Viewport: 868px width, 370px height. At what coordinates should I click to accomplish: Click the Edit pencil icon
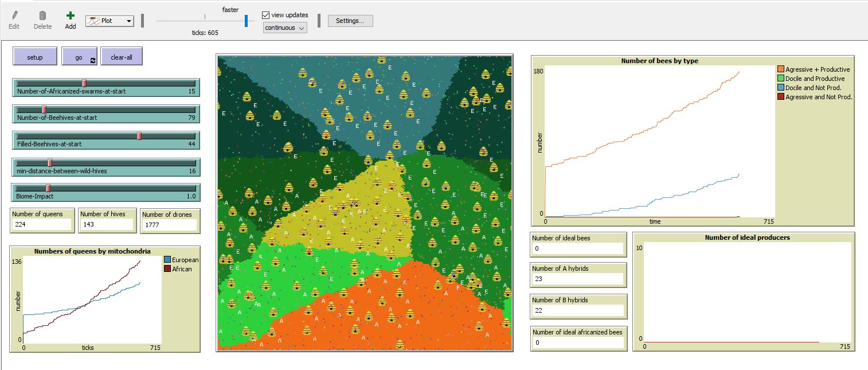14,16
